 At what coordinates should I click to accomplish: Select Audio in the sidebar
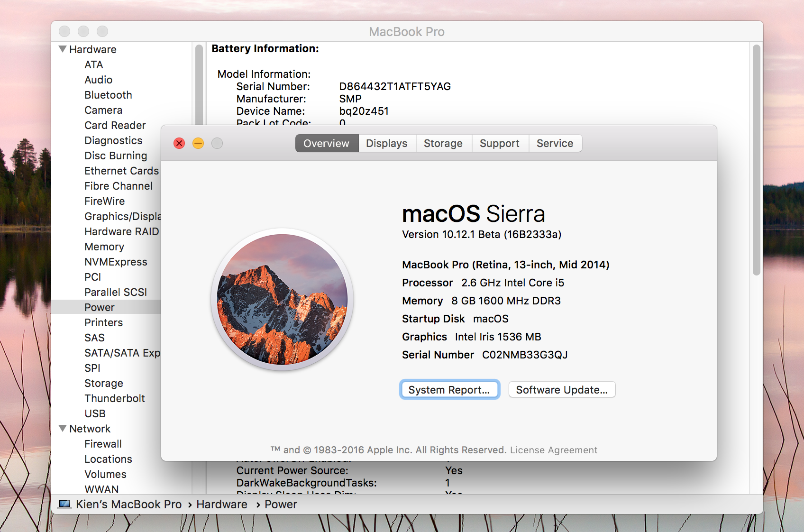click(x=99, y=80)
